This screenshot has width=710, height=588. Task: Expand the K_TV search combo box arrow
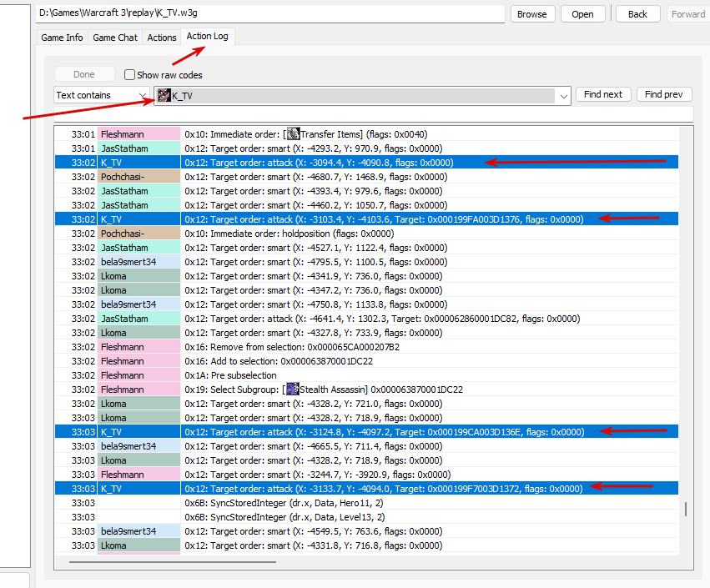point(564,96)
